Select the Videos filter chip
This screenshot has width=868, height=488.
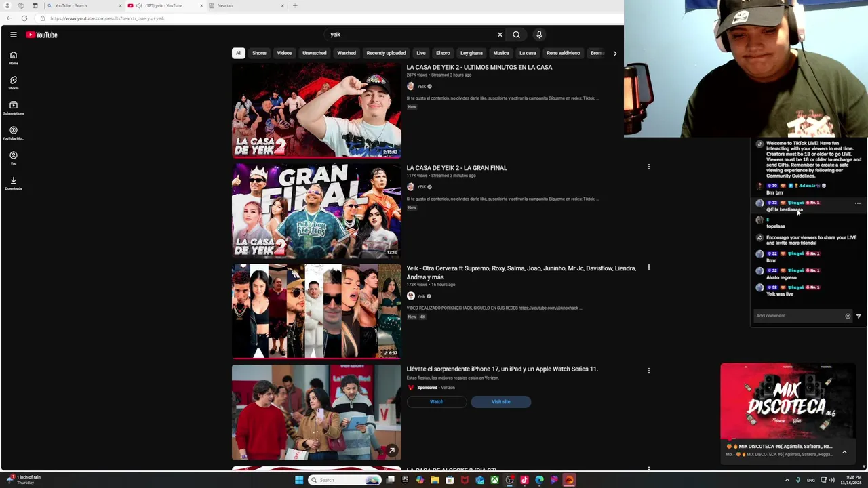(x=284, y=53)
